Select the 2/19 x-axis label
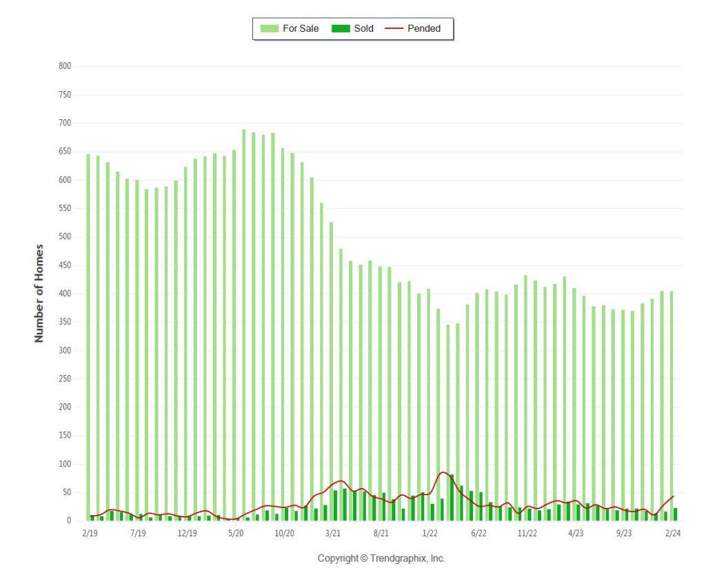 90,533
